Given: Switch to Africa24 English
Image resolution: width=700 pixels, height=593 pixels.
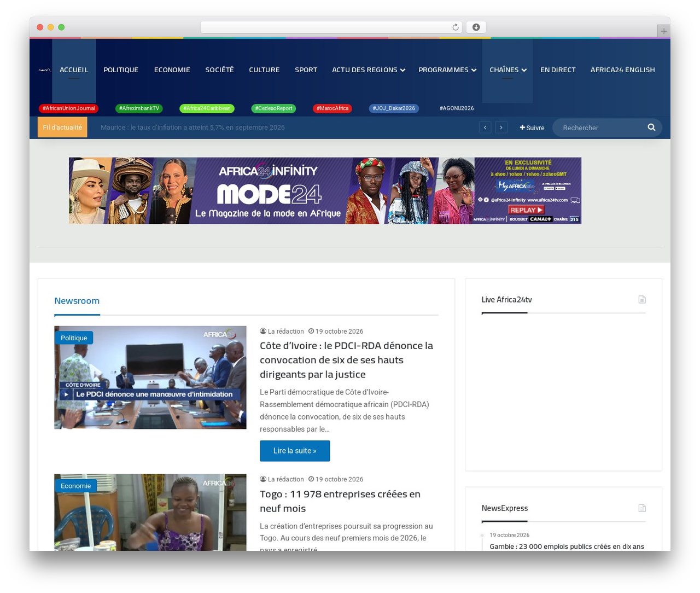Looking at the screenshot, I should 622,70.
